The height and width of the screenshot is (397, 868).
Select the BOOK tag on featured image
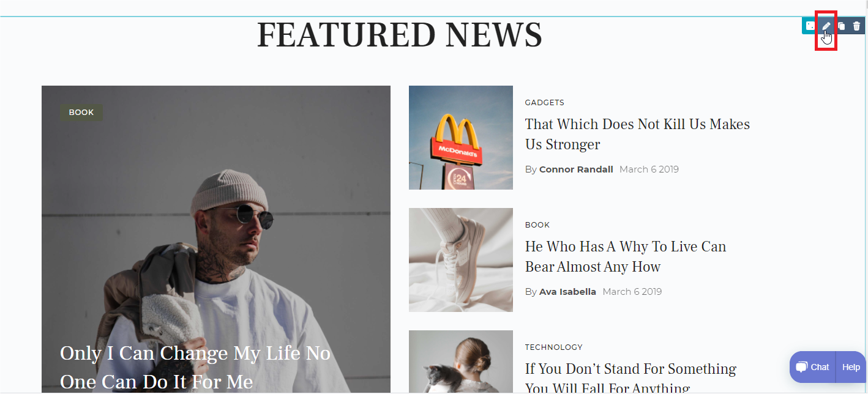coord(81,113)
